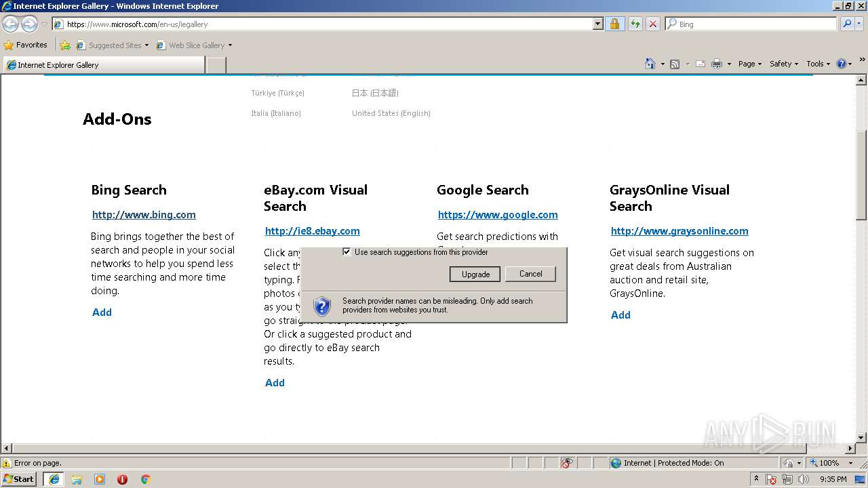
Task: Select the Internet Explorer Gallery tab
Action: coord(104,65)
